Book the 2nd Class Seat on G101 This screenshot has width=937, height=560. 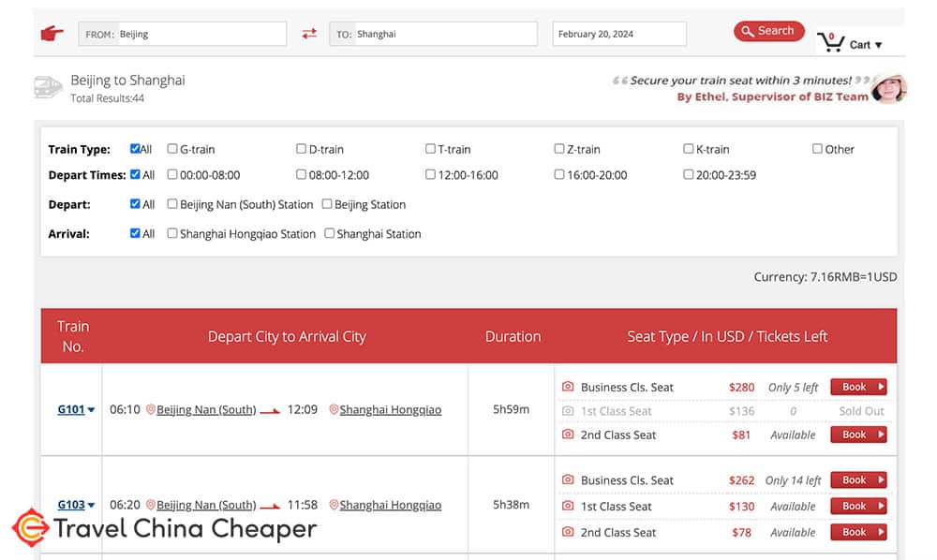(x=857, y=435)
